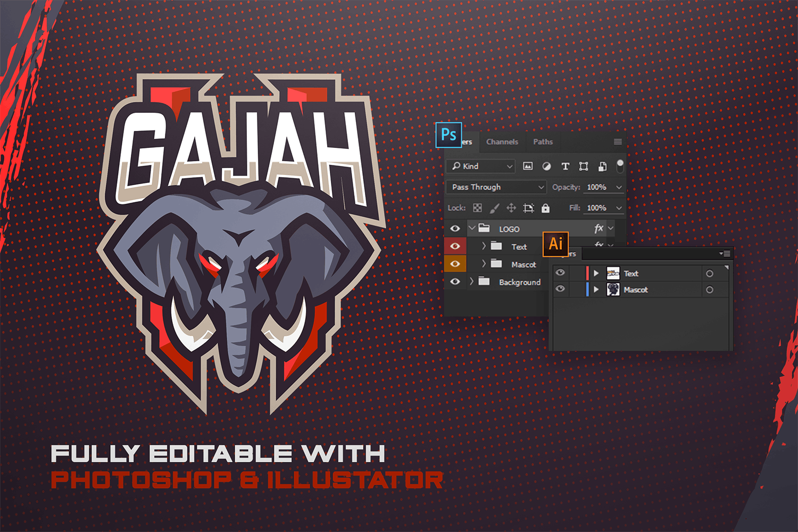The width and height of the screenshot is (798, 532).
Task: Click the smart object filter icon
Action: 602,166
